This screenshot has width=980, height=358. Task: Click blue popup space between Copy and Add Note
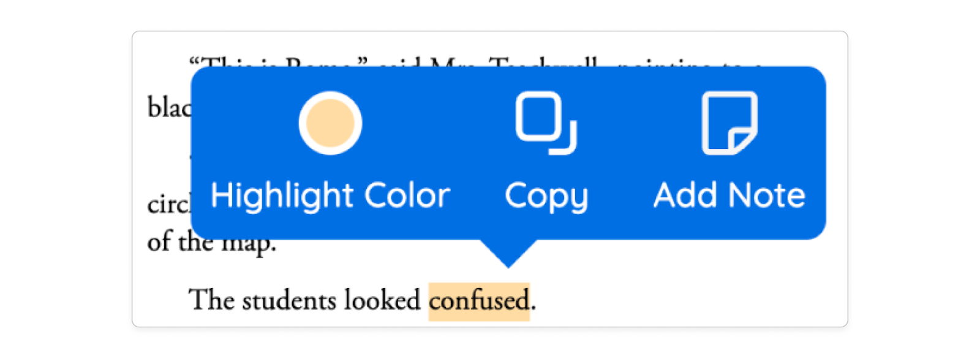619,153
